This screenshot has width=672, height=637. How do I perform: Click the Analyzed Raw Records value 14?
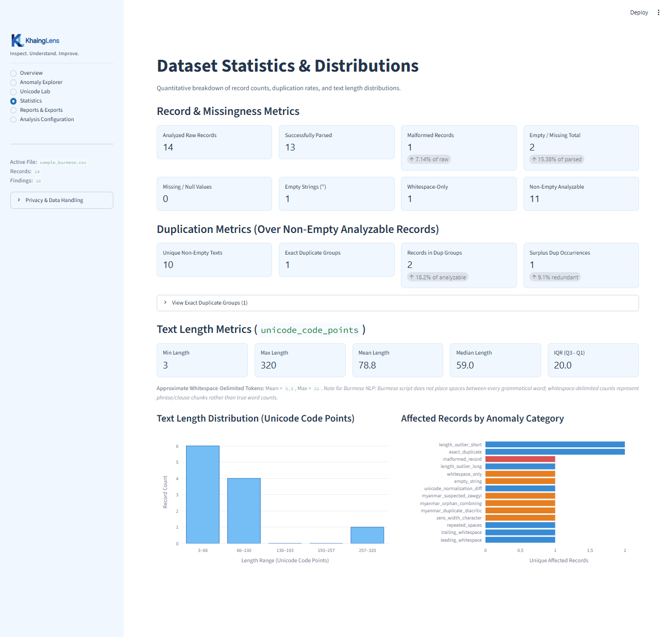(168, 147)
